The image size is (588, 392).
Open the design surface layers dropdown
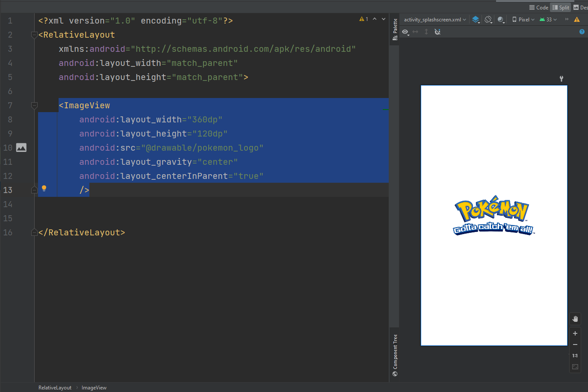click(476, 20)
